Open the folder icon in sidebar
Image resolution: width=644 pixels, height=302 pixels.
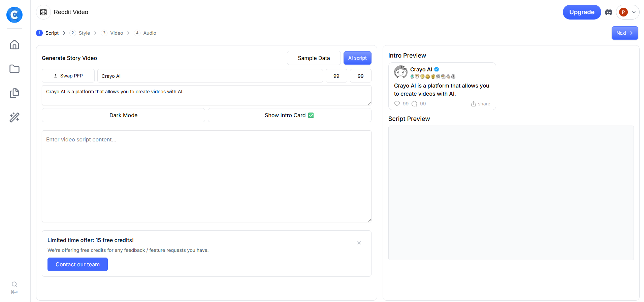14,69
